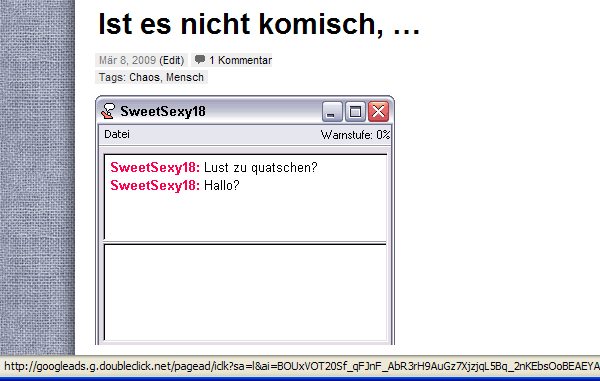Click the date Mär 8, 2009
This screenshot has height=381, width=600.
coord(127,60)
